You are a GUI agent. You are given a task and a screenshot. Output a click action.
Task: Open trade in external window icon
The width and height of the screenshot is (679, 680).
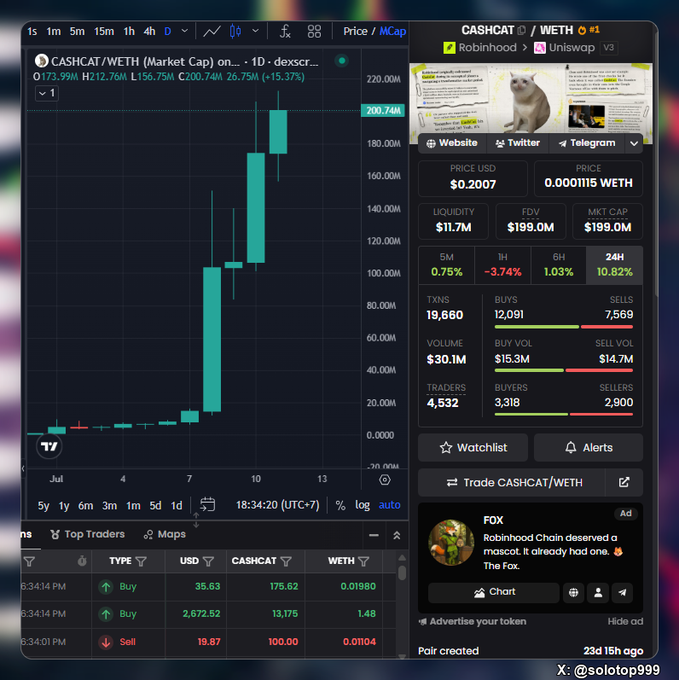624,482
